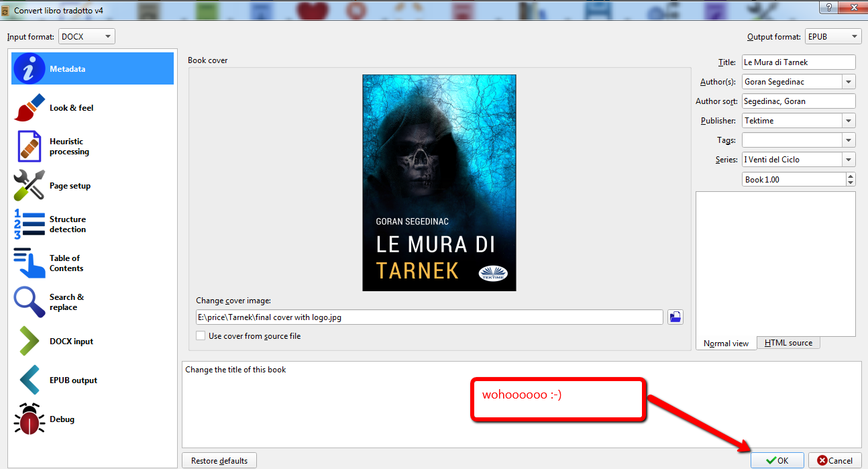The height and width of the screenshot is (469, 868).
Task: Select Page setup section label
Action: pos(70,185)
